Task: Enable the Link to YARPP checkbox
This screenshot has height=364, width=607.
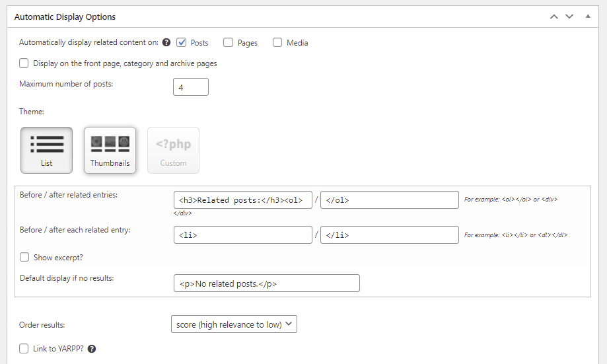Action: pos(24,348)
